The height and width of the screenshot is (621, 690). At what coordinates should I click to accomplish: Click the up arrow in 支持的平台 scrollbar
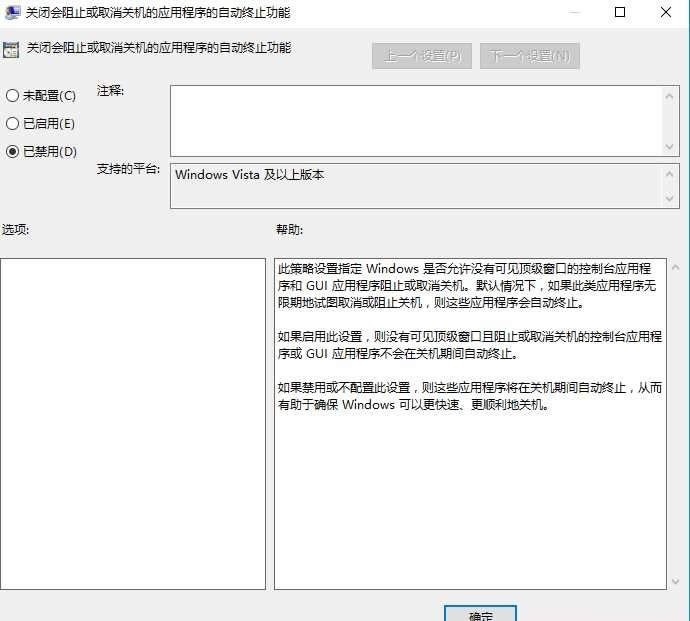tap(670, 174)
